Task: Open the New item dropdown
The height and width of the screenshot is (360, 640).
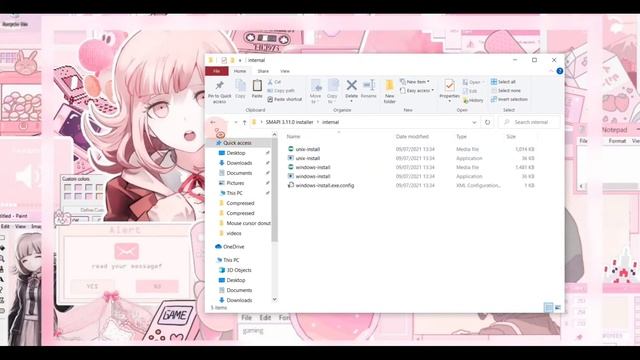Action: tap(414, 82)
